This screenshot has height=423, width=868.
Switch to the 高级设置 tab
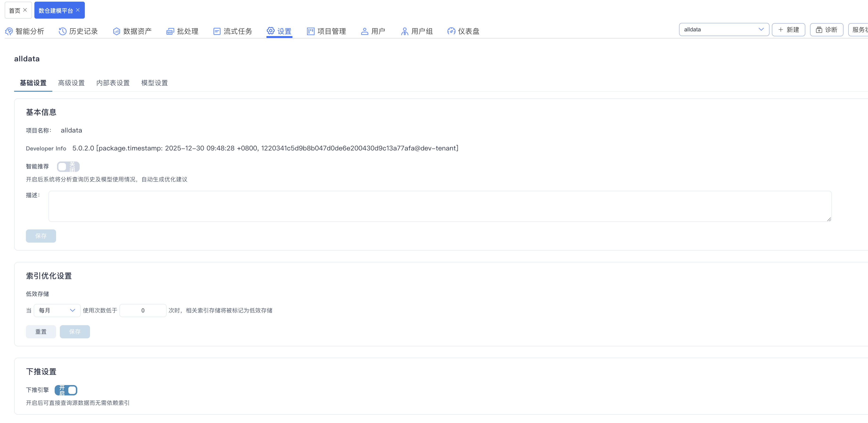(71, 83)
